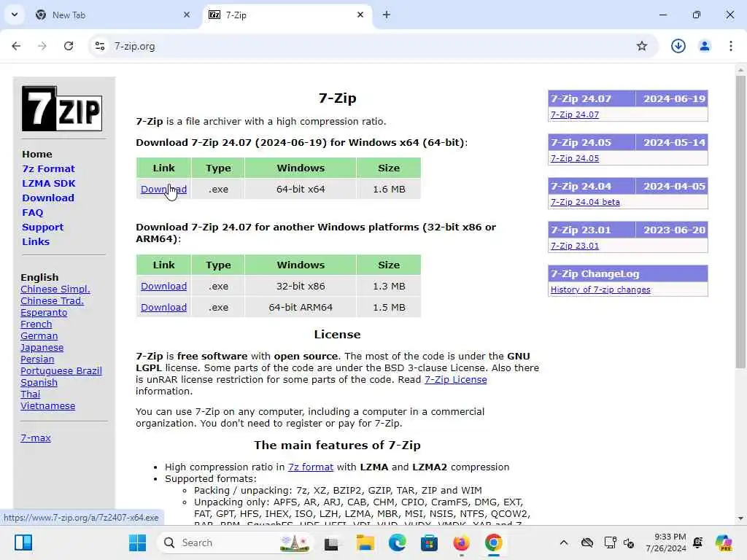Close the New Tab tab
Screen dimensions: 747x560
[187, 15]
